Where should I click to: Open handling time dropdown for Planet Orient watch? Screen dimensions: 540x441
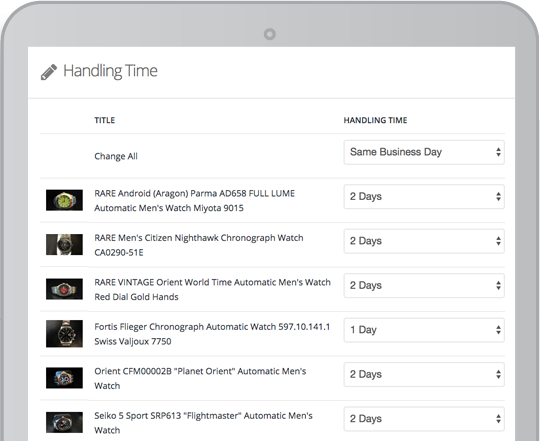pos(424,374)
